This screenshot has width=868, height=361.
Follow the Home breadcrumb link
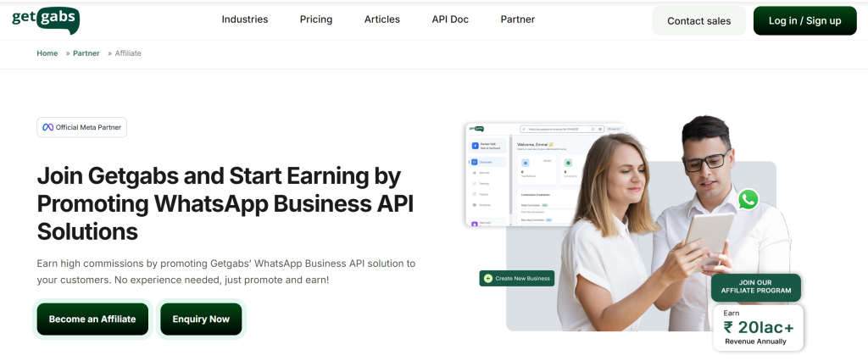pos(47,53)
